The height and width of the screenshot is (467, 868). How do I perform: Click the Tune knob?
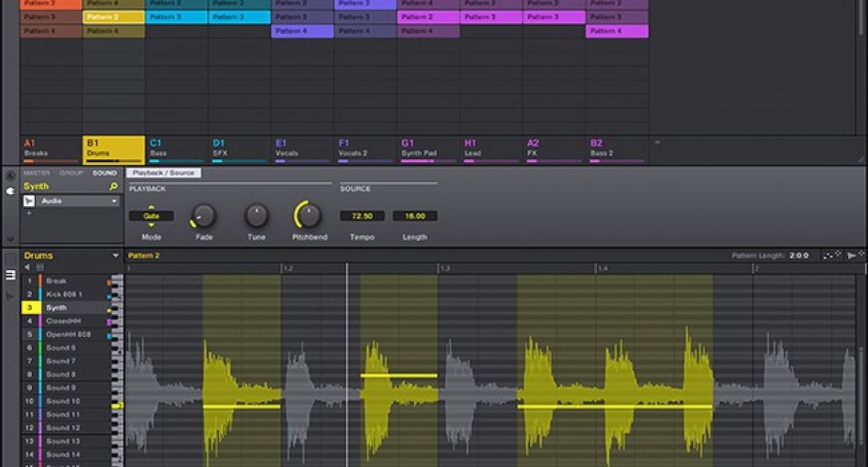[x=256, y=216]
